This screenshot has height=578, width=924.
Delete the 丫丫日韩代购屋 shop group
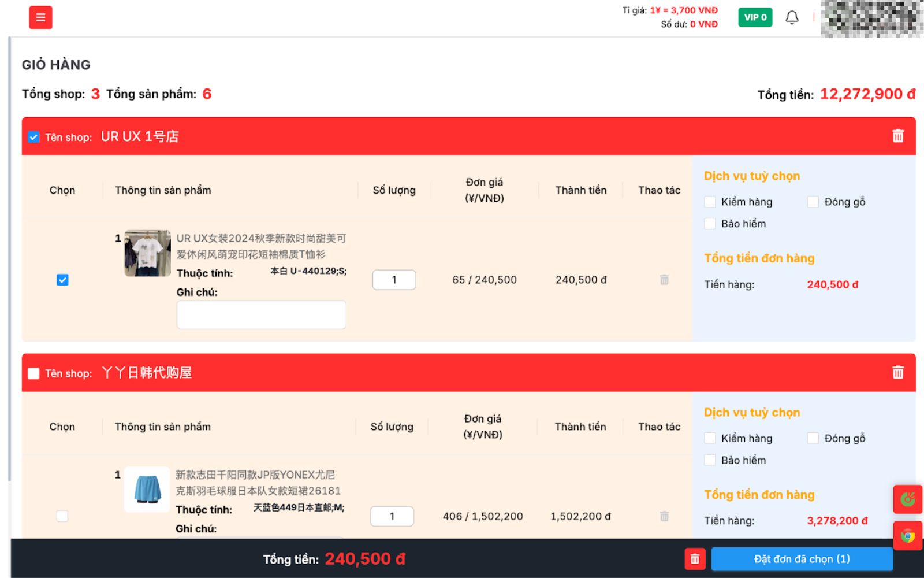(x=897, y=372)
